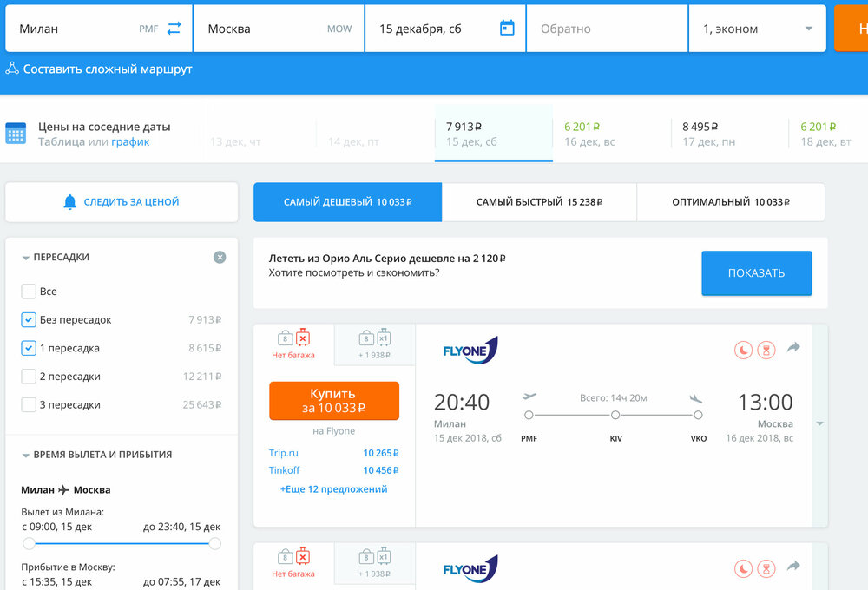Click the night transfer moon icon on first ticket

click(x=744, y=350)
